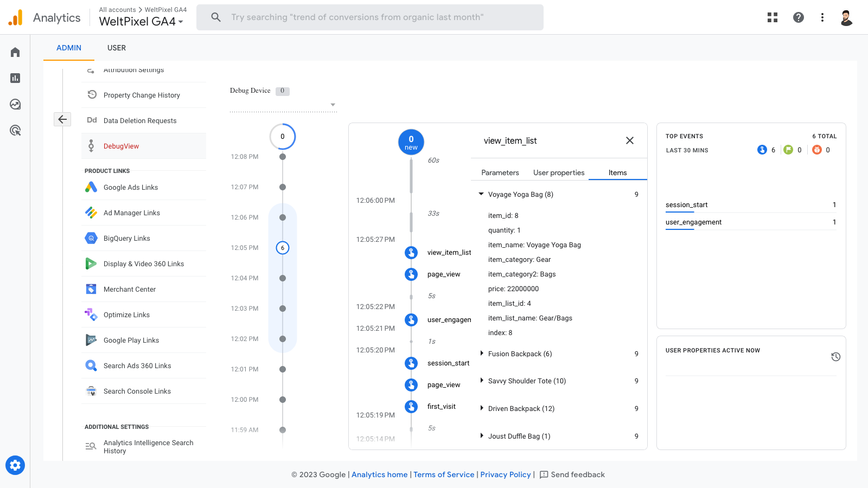This screenshot has width=868, height=488.
Task: Click the Admin gear icon at bottom left
Action: coord(15,465)
